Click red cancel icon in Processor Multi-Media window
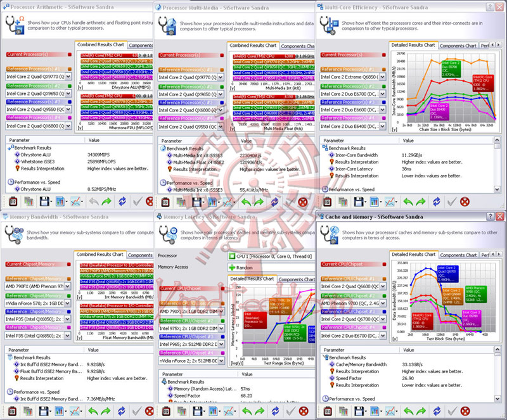Viewport: 507px width, 420px height. 303,203
